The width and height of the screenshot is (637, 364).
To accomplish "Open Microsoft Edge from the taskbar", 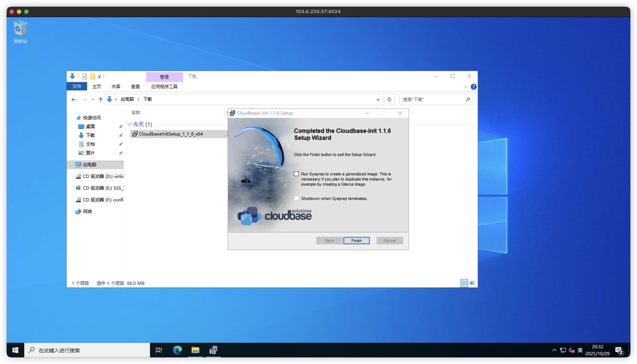I will [178, 350].
